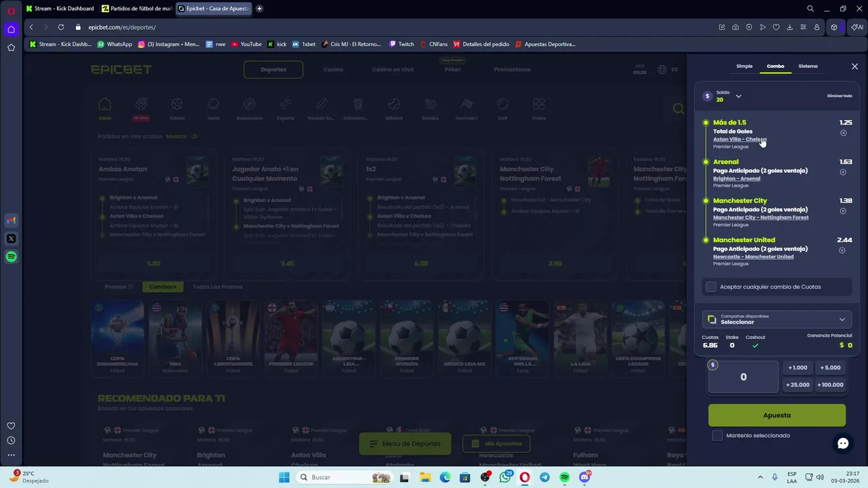Screen dimensions: 868x488
Task: Remove the Manchester United selection
Action: pyautogui.click(x=842, y=250)
